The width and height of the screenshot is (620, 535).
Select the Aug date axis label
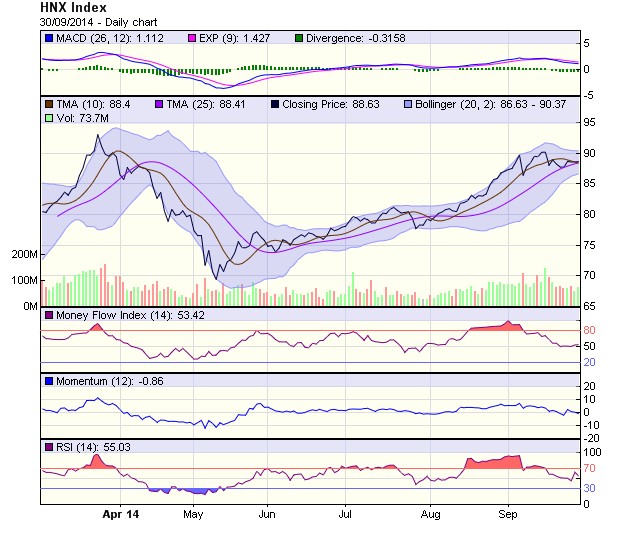click(430, 514)
